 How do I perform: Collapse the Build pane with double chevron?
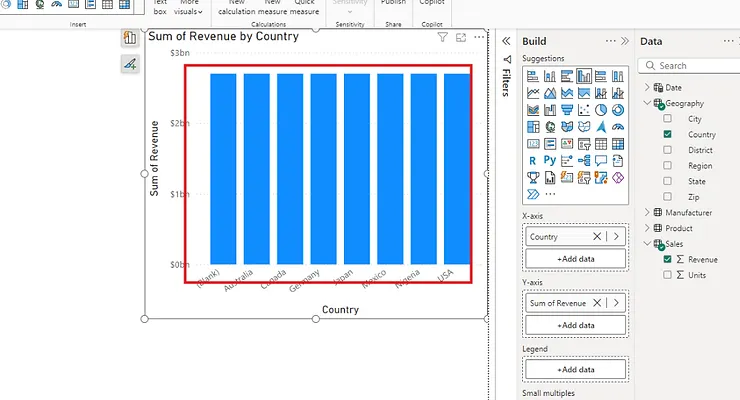625,41
